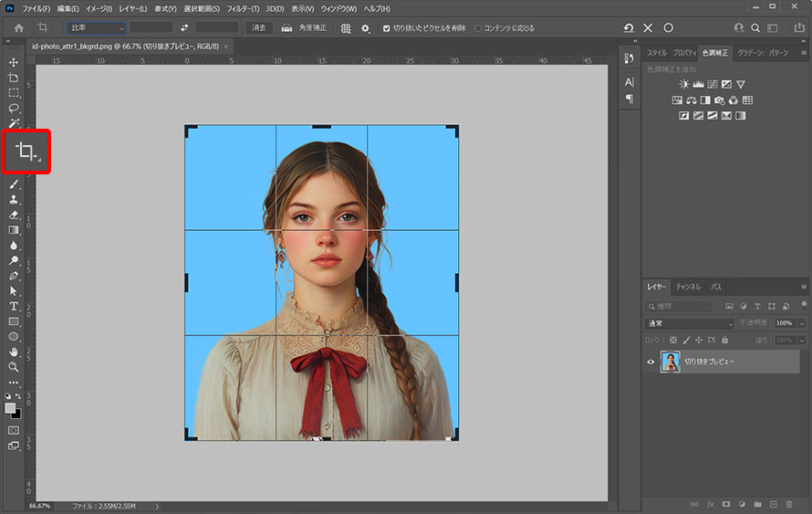Toggle Quick Mask mode icon
This screenshot has width=812, height=514.
(x=14, y=430)
